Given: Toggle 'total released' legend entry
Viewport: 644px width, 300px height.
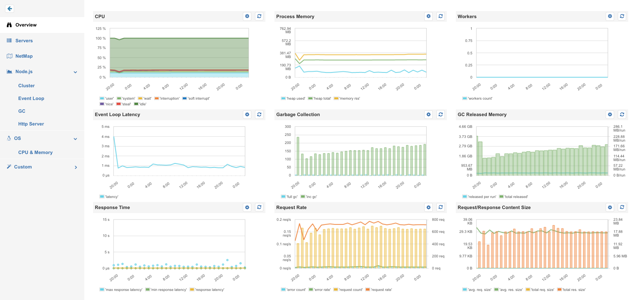Looking at the screenshot, I should (x=514, y=197).
